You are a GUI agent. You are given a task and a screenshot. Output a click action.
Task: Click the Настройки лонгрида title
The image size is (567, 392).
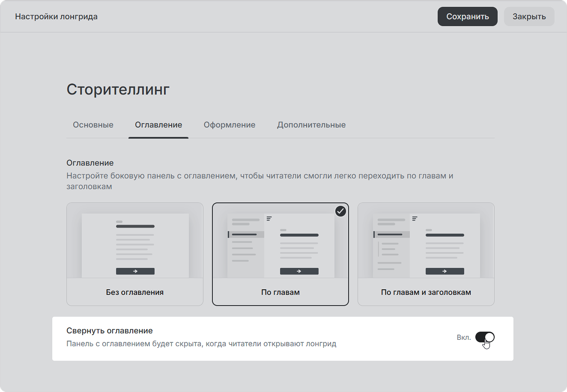pyautogui.click(x=56, y=16)
